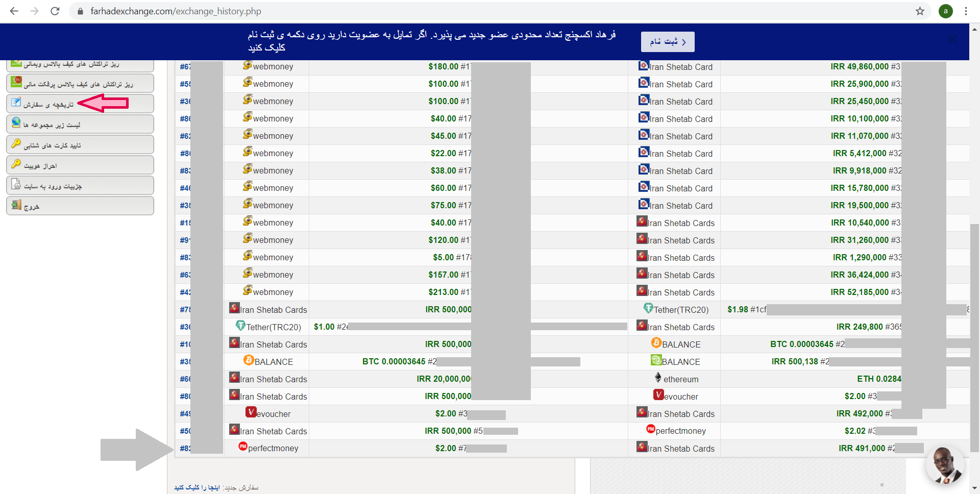980x494 pixels.
Task: Click the blue ثبت نام register button
Action: [668, 42]
